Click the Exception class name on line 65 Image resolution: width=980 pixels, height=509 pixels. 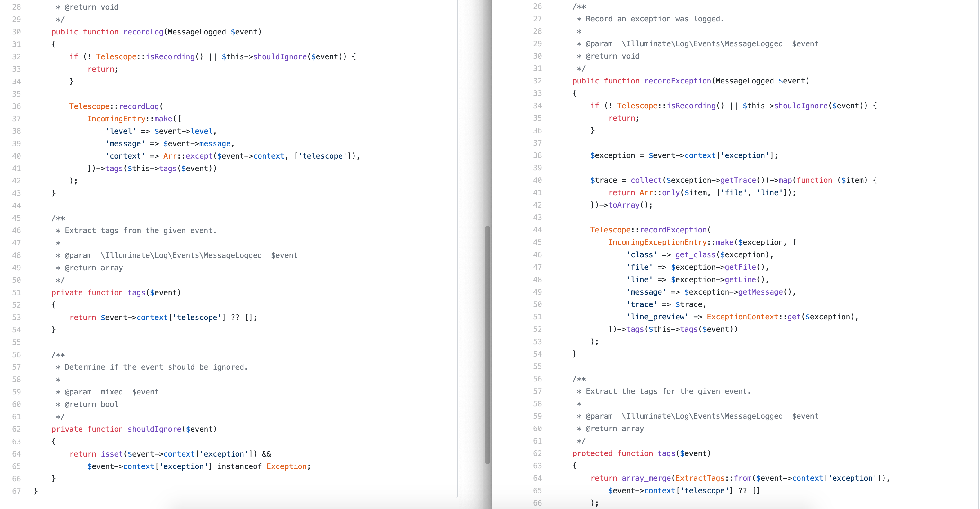tap(287, 466)
